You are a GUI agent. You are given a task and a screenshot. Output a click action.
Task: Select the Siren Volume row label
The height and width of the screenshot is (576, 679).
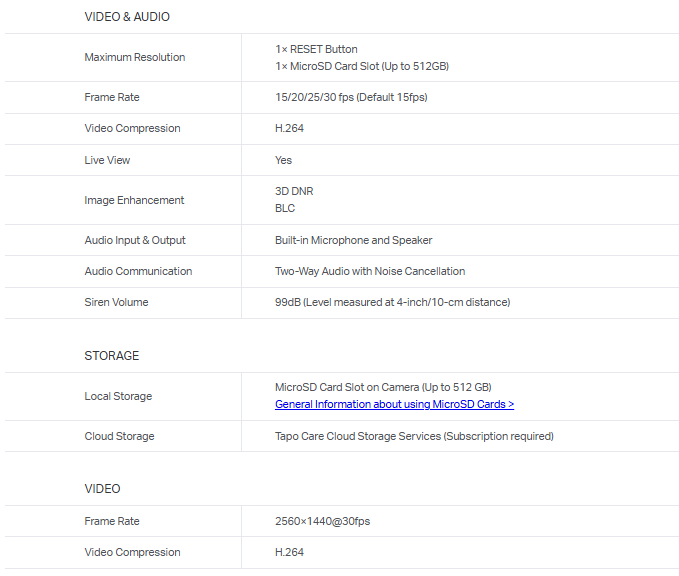[116, 302]
